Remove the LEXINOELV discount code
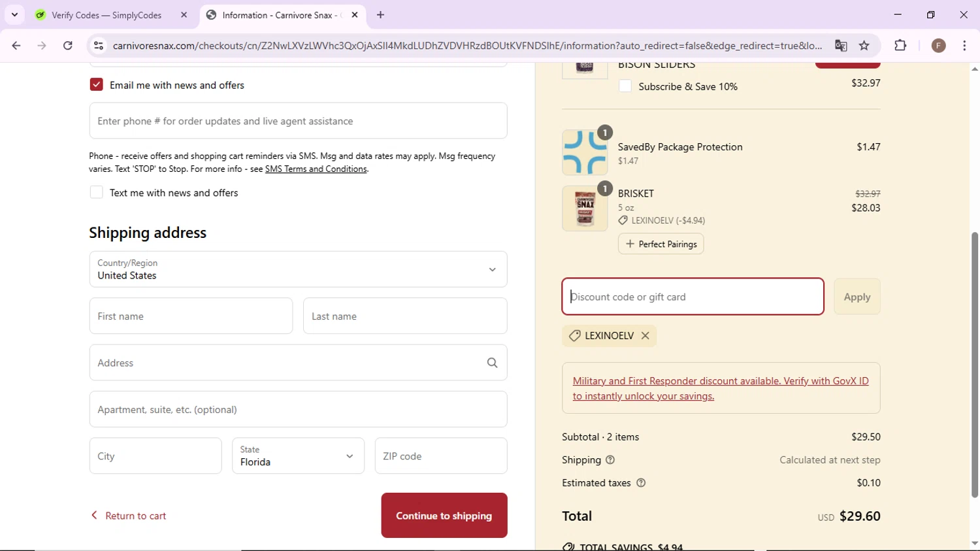The height and width of the screenshot is (551, 980). tap(645, 335)
